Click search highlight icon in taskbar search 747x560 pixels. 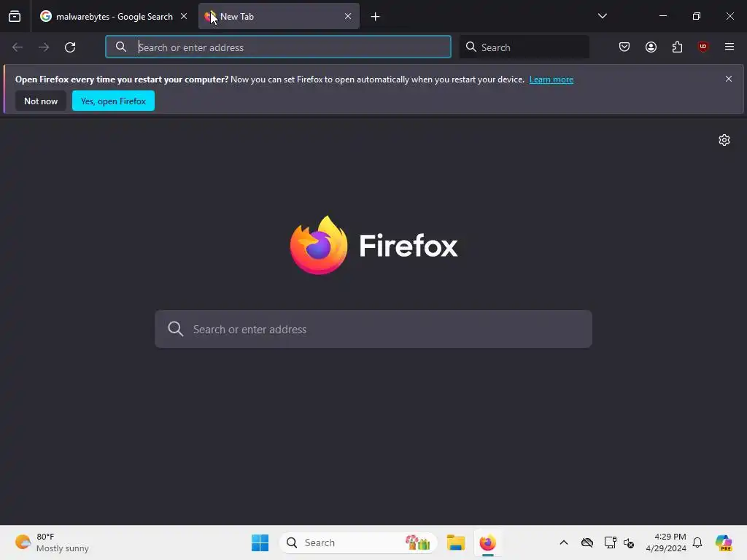[x=418, y=542]
